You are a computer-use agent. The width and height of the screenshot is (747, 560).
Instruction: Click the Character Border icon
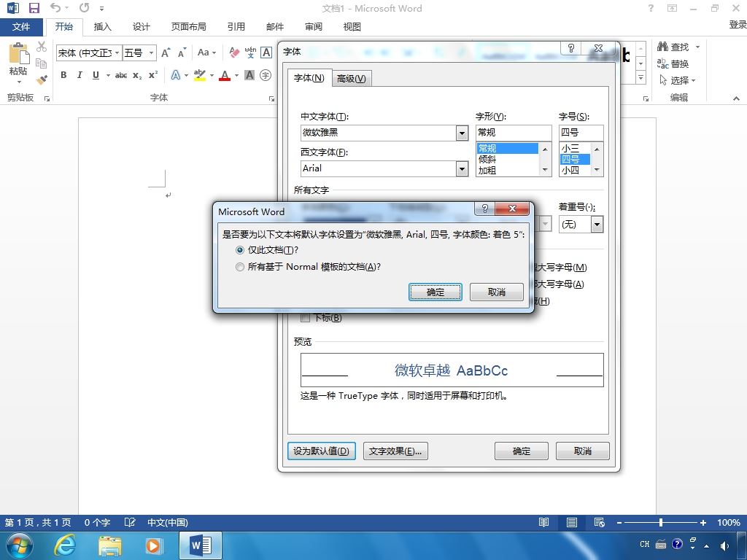click(x=266, y=52)
